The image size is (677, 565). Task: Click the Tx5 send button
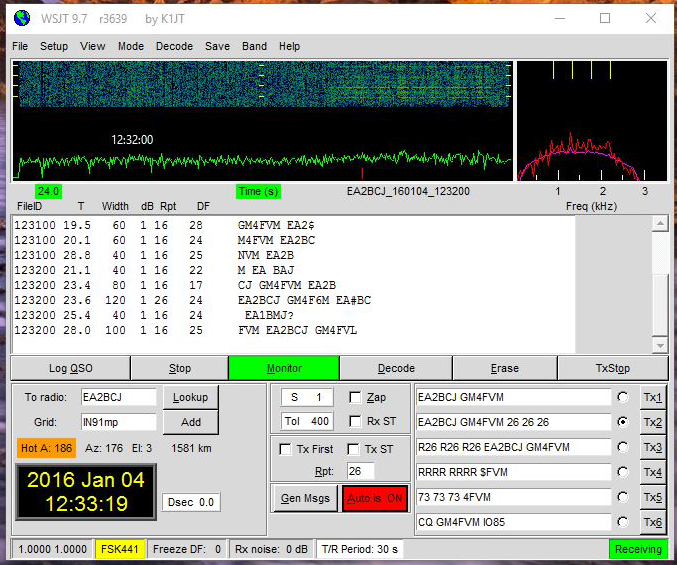pos(652,497)
